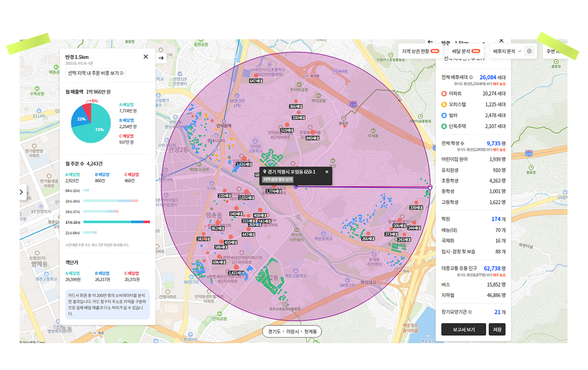The width and height of the screenshot is (588, 370).
Task: Open 배후지 분석 settings gear
Action: click(529, 51)
